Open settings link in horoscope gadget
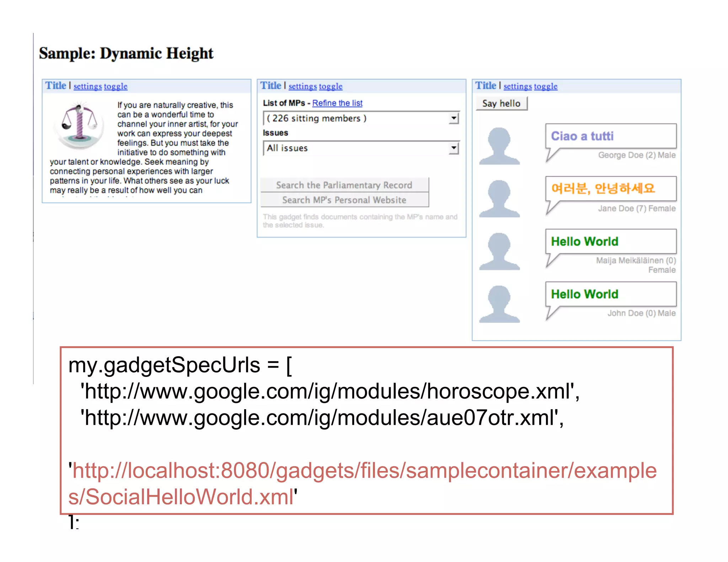Screen dimensions: 728x562 [88, 86]
